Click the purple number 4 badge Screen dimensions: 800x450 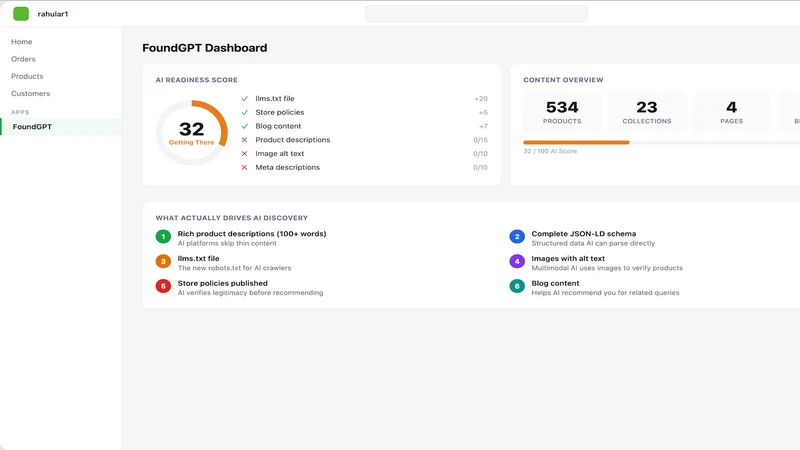[517, 261]
